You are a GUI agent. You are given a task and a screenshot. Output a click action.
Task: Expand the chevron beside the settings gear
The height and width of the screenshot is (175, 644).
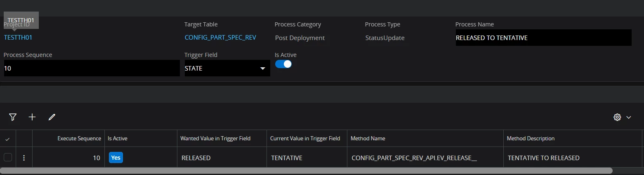(629, 117)
